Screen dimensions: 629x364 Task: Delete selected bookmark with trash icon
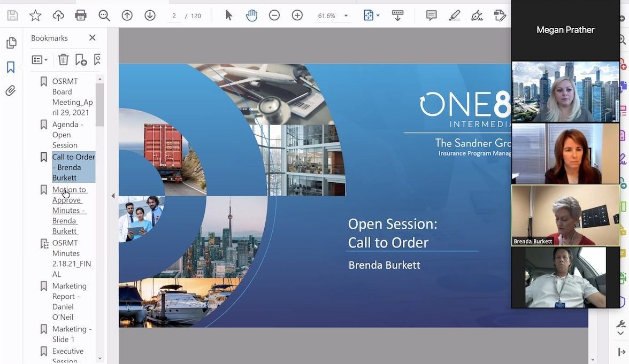click(x=63, y=60)
